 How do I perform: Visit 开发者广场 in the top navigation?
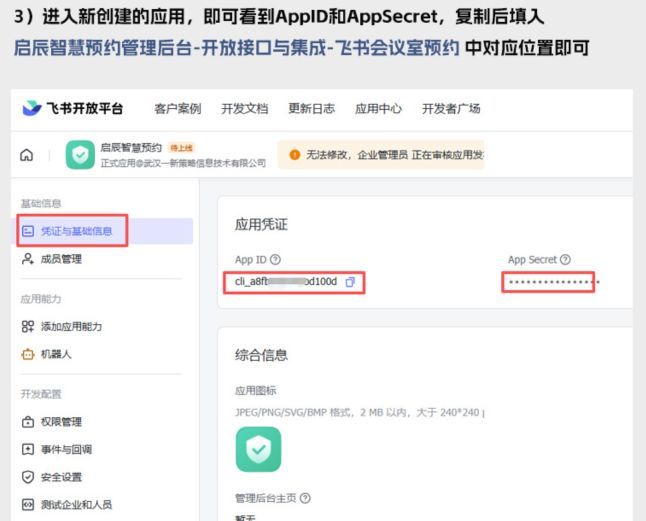click(x=451, y=108)
